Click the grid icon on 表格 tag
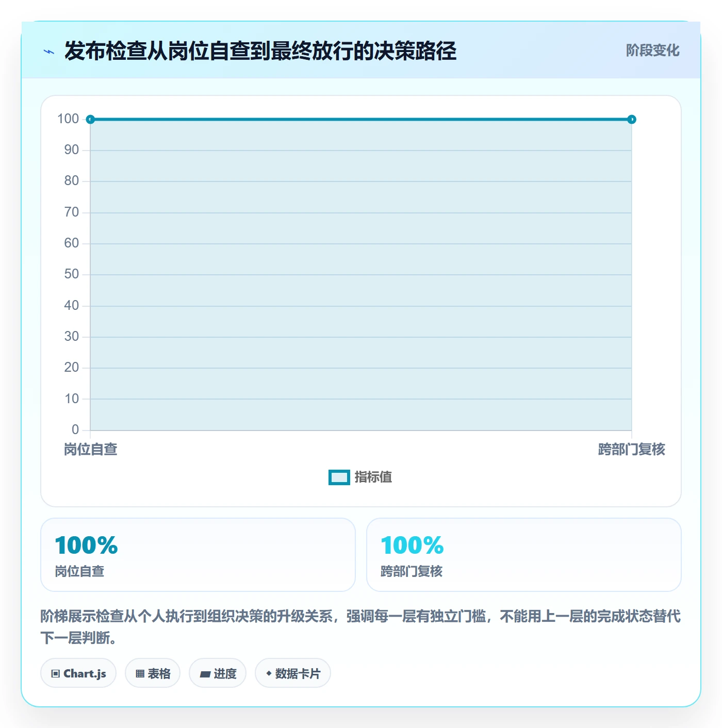Viewport: 722px width, 728px height. [140, 673]
